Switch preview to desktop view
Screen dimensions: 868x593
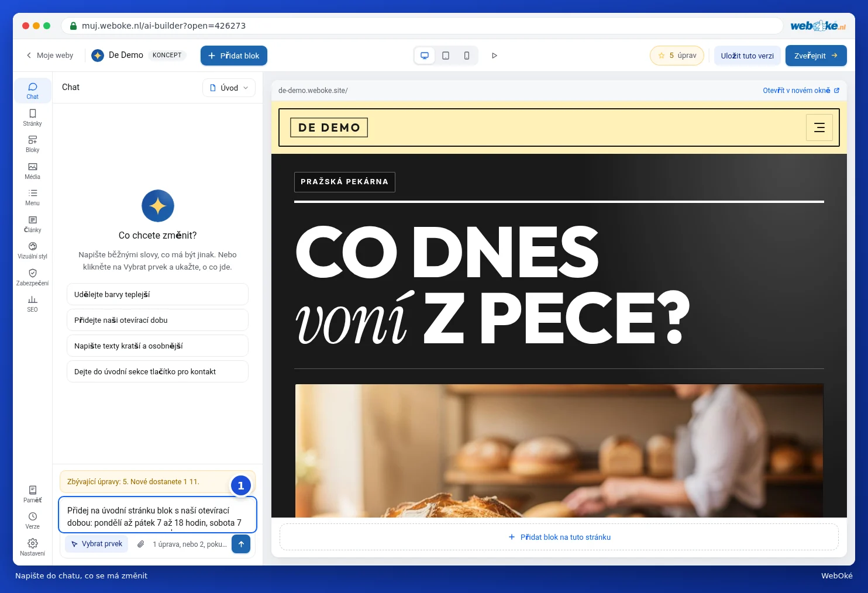(x=425, y=56)
